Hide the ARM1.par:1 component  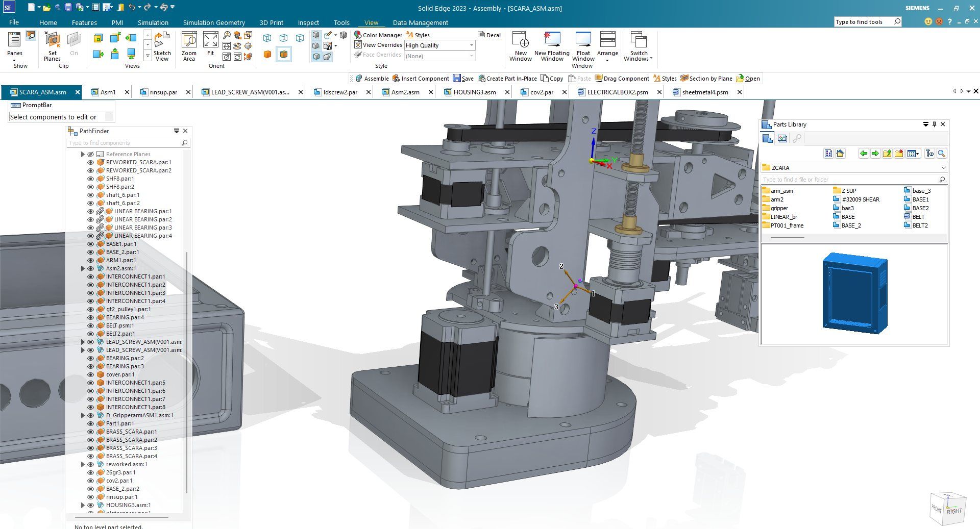pyautogui.click(x=90, y=260)
